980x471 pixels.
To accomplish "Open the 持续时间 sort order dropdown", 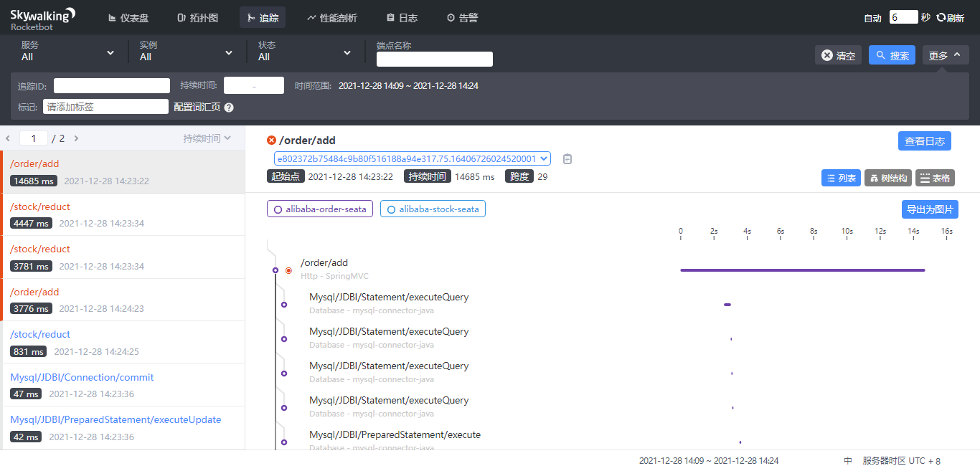I will click(207, 138).
